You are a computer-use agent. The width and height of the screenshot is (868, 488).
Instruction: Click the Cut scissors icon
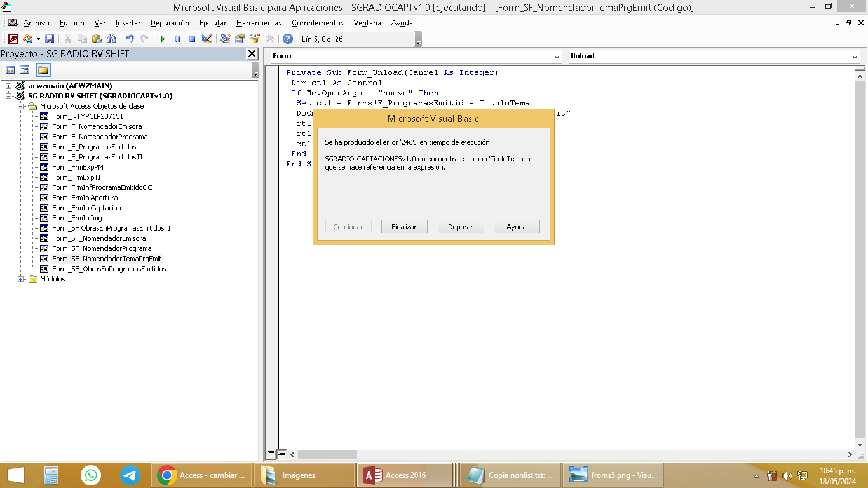pyautogui.click(x=68, y=39)
